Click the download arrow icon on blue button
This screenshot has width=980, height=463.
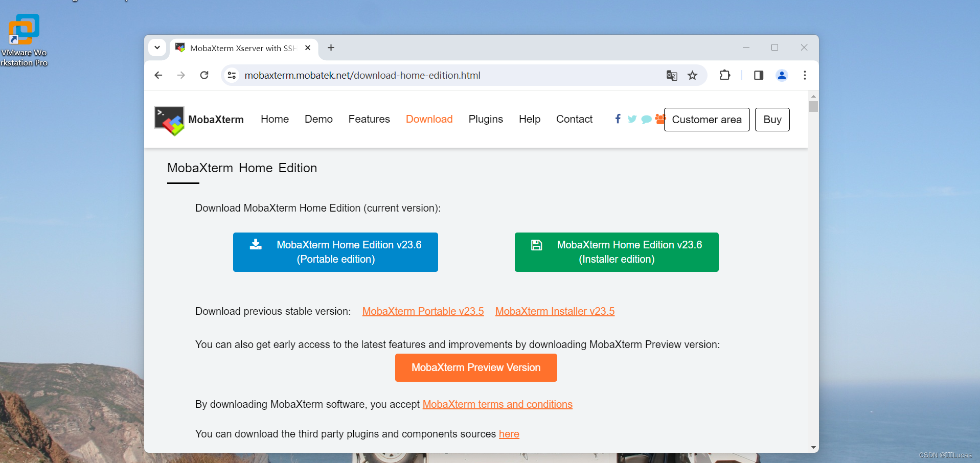coord(256,244)
